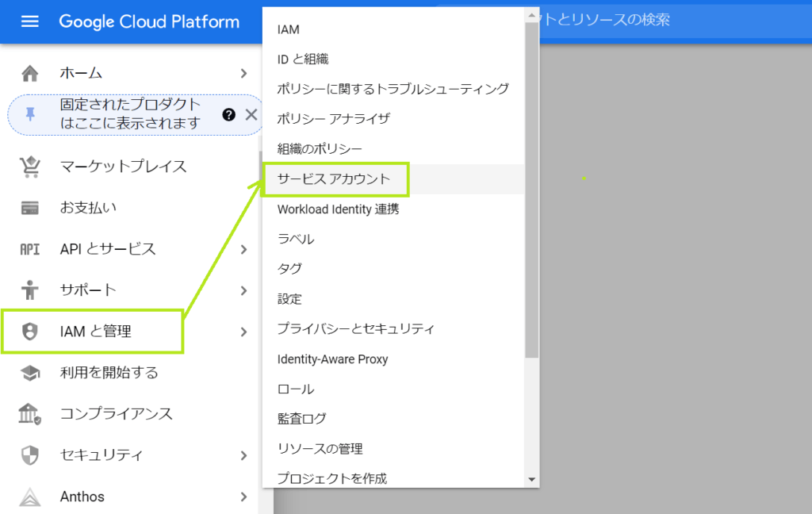The height and width of the screenshot is (514, 812).
Task: Open ポリシーに関するトラブルシューティング
Action: pyautogui.click(x=393, y=89)
